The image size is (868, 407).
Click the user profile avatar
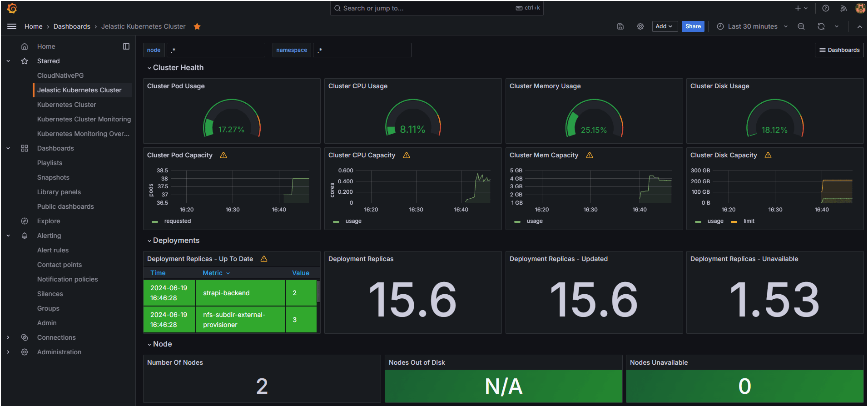(860, 8)
